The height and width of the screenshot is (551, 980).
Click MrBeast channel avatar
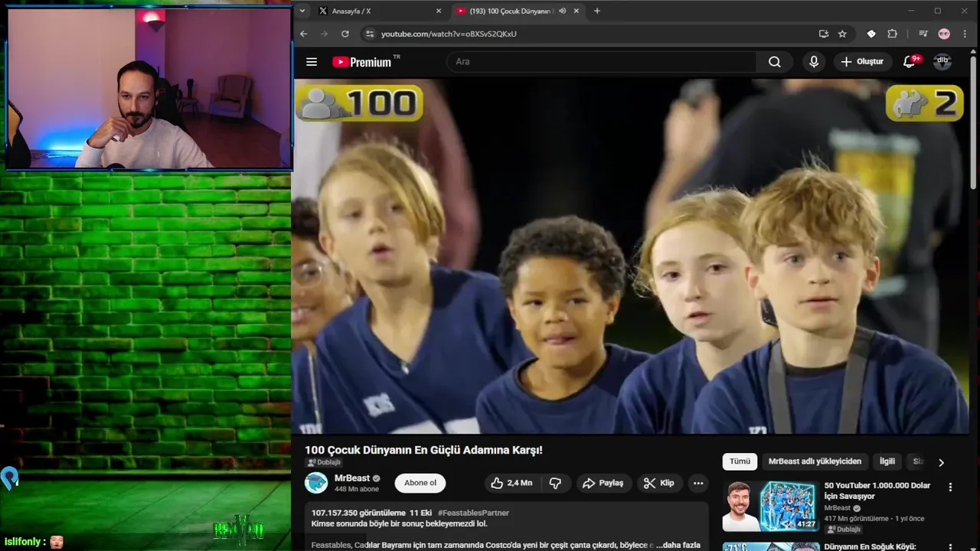tap(316, 483)
